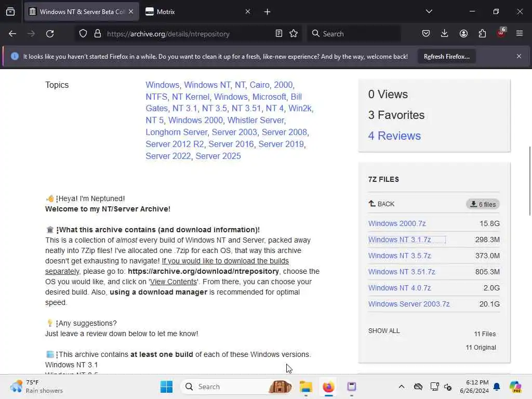Open the tracking protection shield icon
532x399 pixels.
[83, 34]
